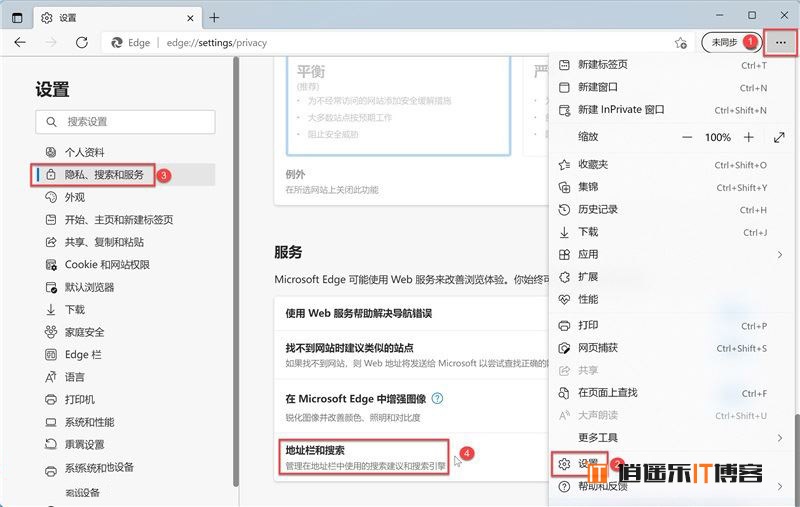Click 找不到网站时建议类似的站点 row
Screen dimensions: 800x507
point(411,355)
